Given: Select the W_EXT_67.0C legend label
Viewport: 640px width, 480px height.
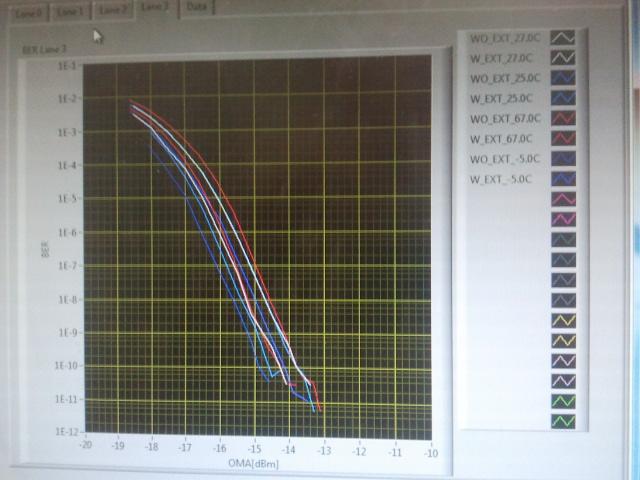Looking at the screenshot, I should (x=501, y=139).
